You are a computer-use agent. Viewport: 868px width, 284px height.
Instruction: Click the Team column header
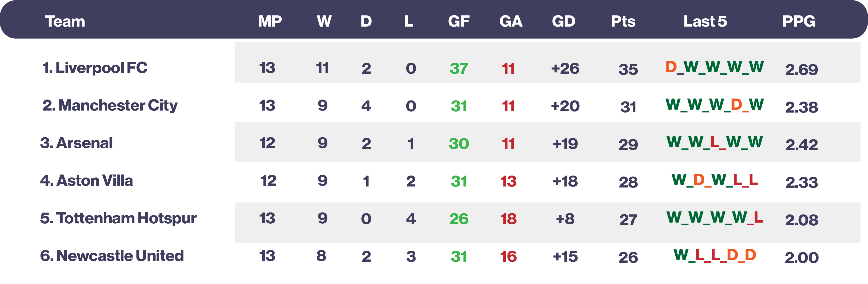65,21
